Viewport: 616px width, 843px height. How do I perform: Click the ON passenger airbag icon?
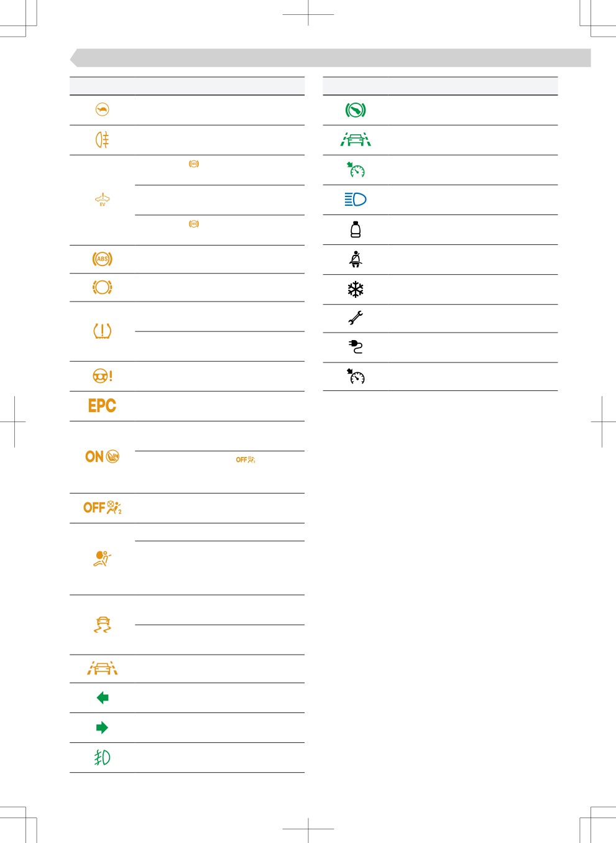point(103,456)
